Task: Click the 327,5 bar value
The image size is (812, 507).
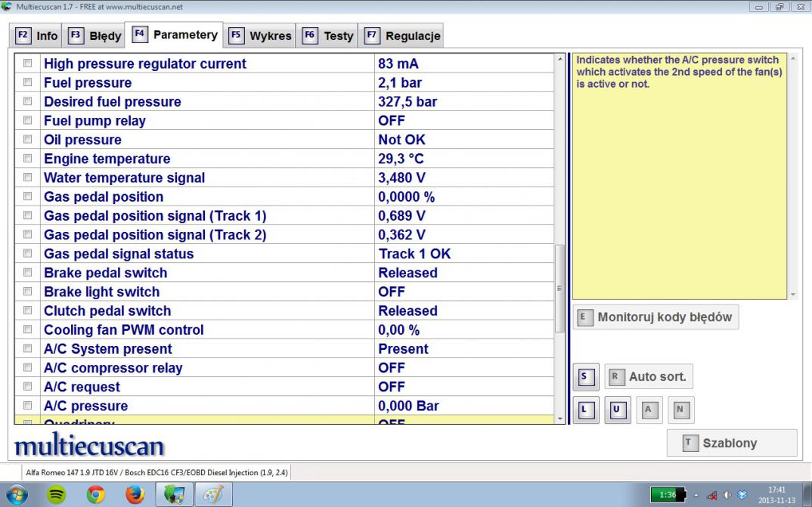Action: coord(407,101)
